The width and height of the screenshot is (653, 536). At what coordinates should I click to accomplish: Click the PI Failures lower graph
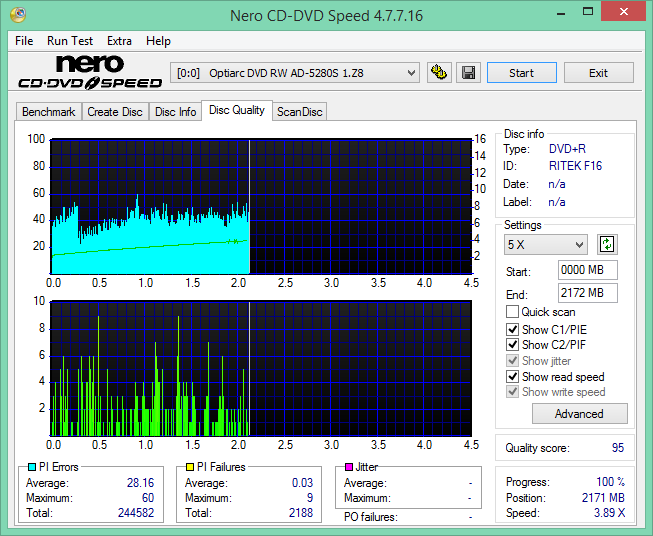coord(261,368)
